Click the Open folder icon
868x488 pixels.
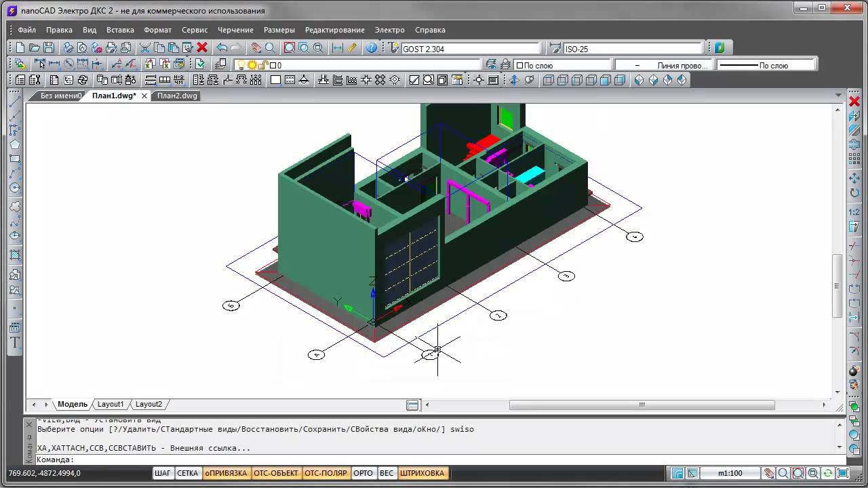[34, 47]
